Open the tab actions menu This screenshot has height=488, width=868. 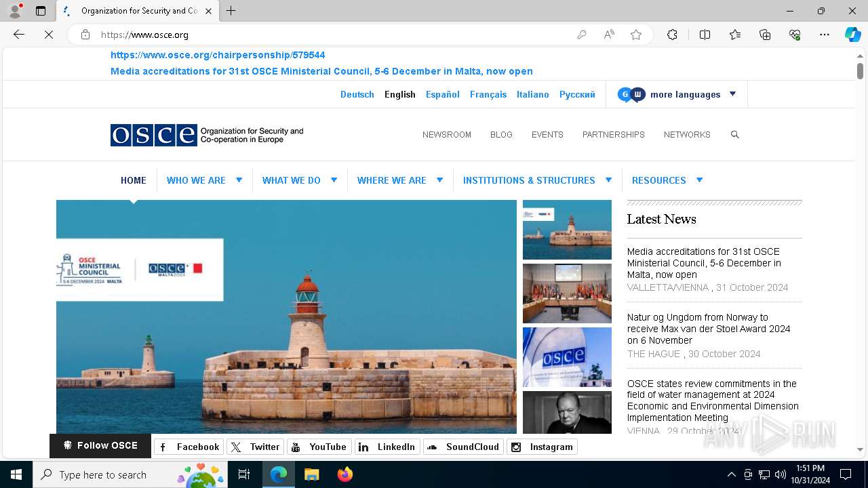pos(41,11)
